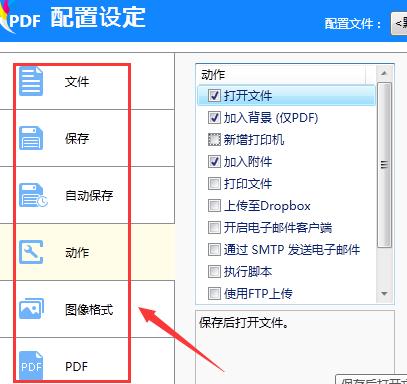
Task: Click the PDF logo in header
Action: [21, 18]
